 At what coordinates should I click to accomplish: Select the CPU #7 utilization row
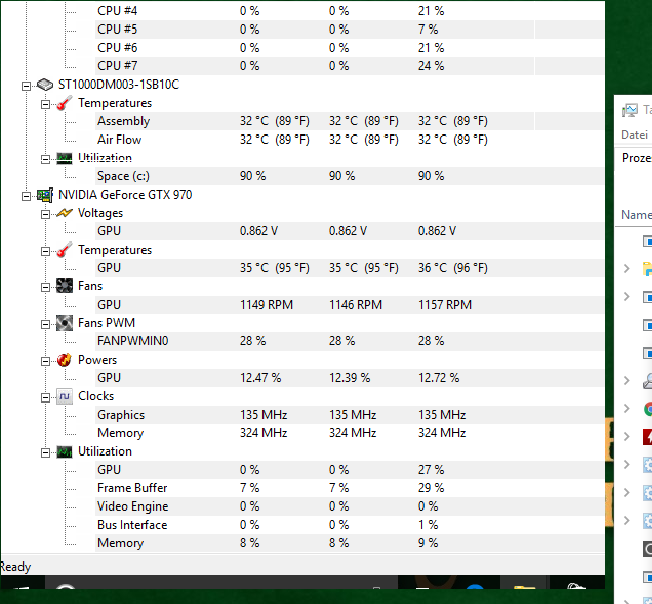pos(349,66)
